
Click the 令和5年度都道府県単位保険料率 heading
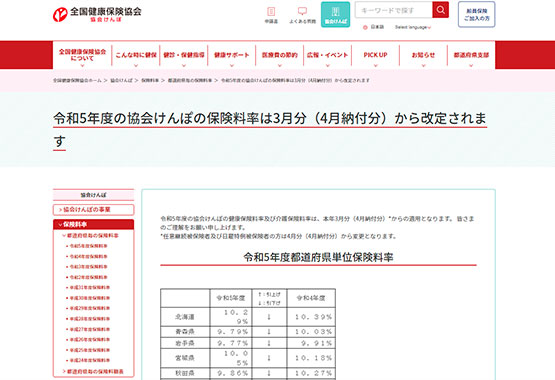point(318,257)
